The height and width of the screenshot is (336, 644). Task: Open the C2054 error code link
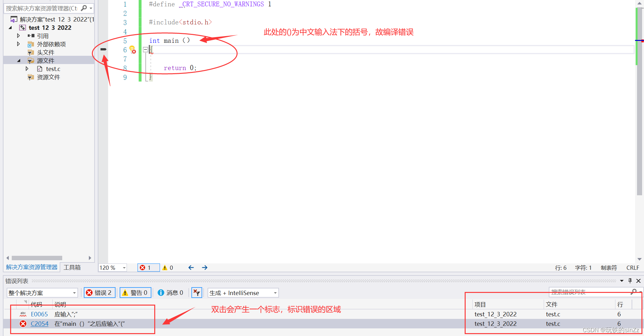[x=40, y=324]
